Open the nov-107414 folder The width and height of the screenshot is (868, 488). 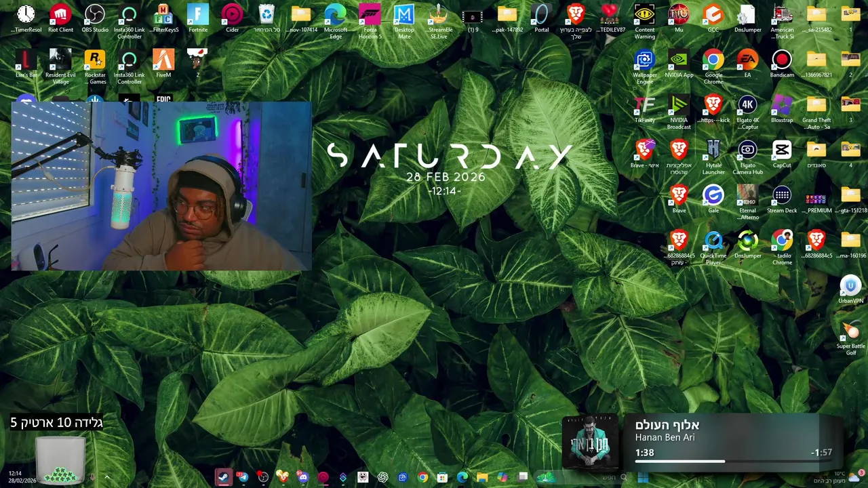pos(300,18)
